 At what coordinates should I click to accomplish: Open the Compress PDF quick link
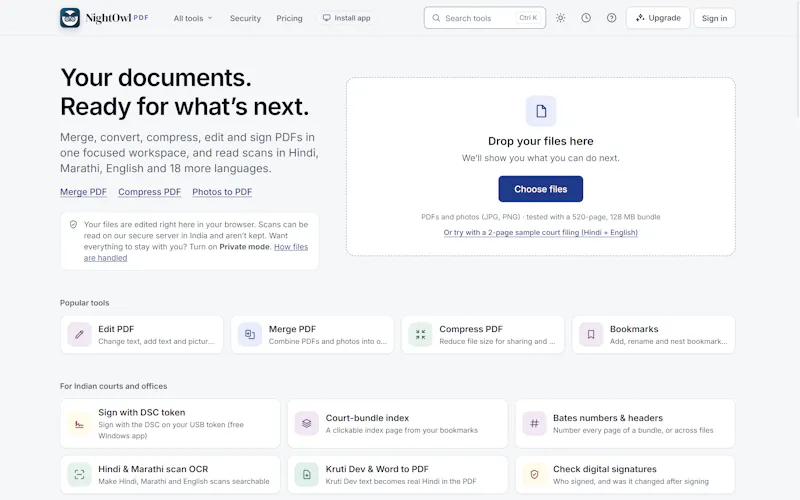click(x=149, y=192)
